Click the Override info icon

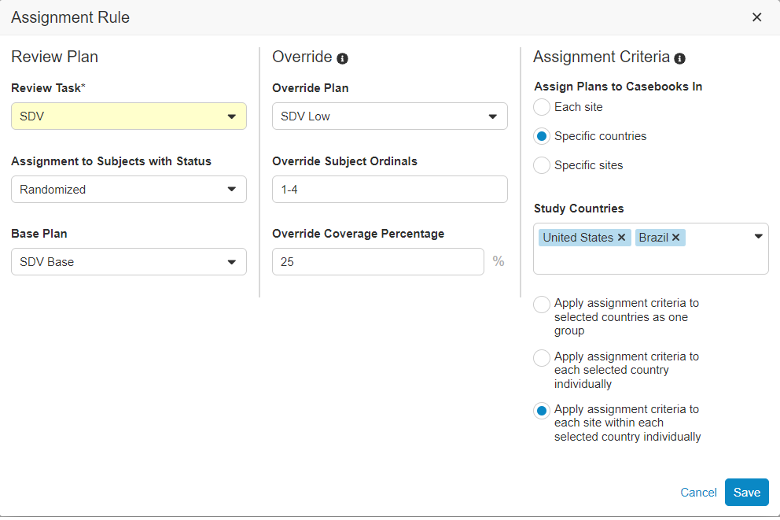(x=342, y=58)
